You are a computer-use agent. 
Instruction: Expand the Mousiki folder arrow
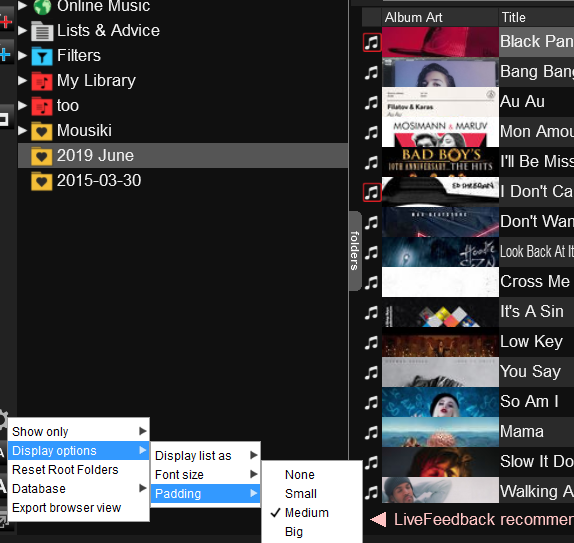point(22,130)
